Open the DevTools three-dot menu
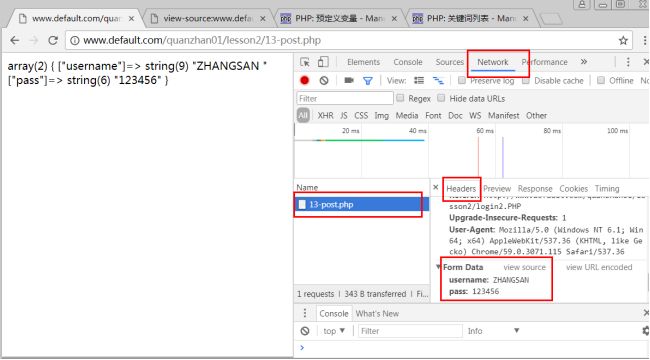This screenshot has width=650, height=360. 628,62
